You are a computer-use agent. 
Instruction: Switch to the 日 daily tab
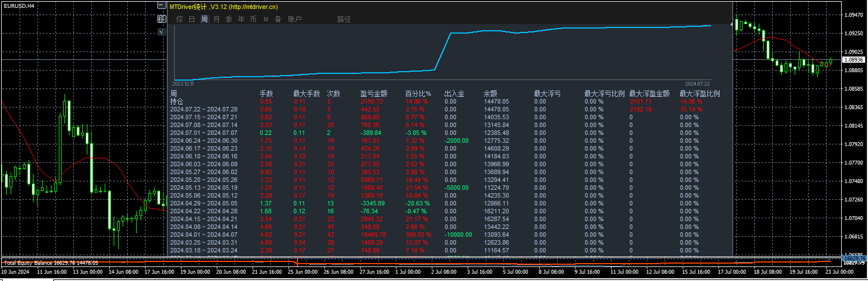coord(192,19)
